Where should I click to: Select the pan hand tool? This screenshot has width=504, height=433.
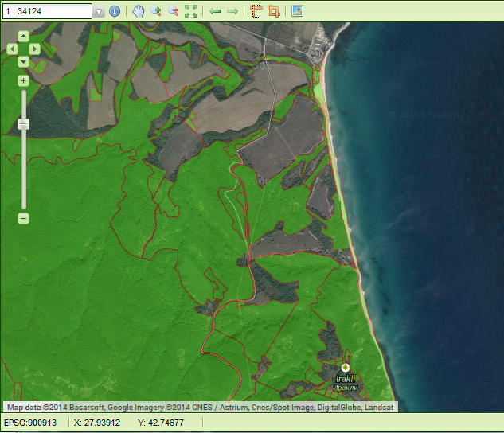pos(139,11)
